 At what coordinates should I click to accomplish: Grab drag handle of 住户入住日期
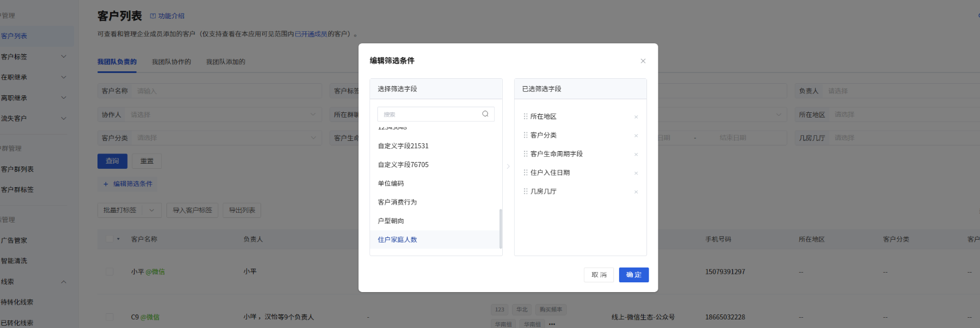[x=526, y=173]
